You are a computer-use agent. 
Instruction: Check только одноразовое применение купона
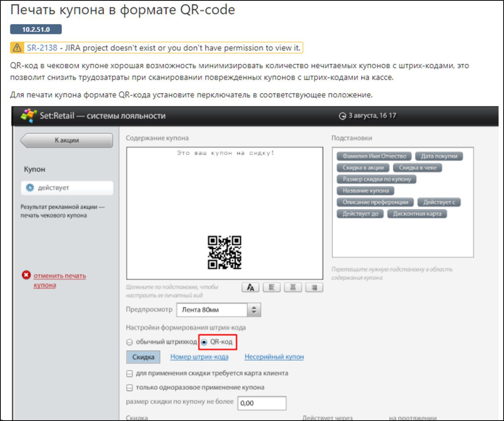130,388
